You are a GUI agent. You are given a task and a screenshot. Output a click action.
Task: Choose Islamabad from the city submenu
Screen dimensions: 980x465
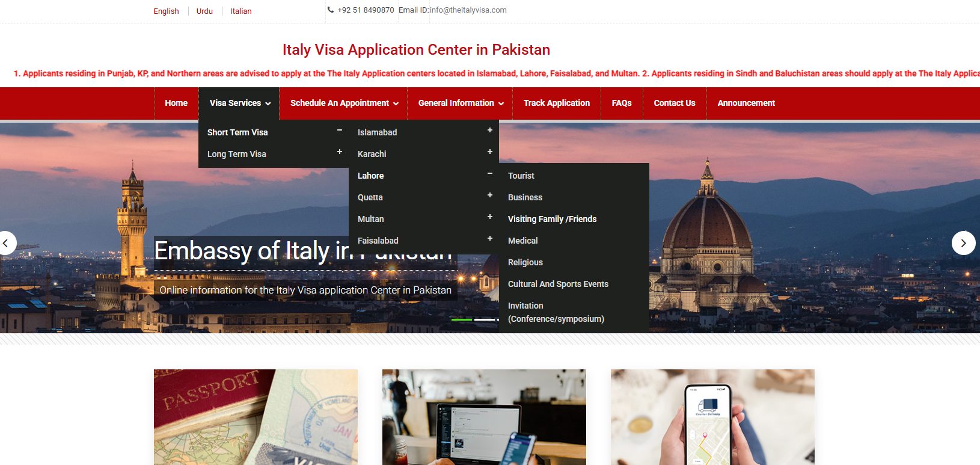pos(377,132)
